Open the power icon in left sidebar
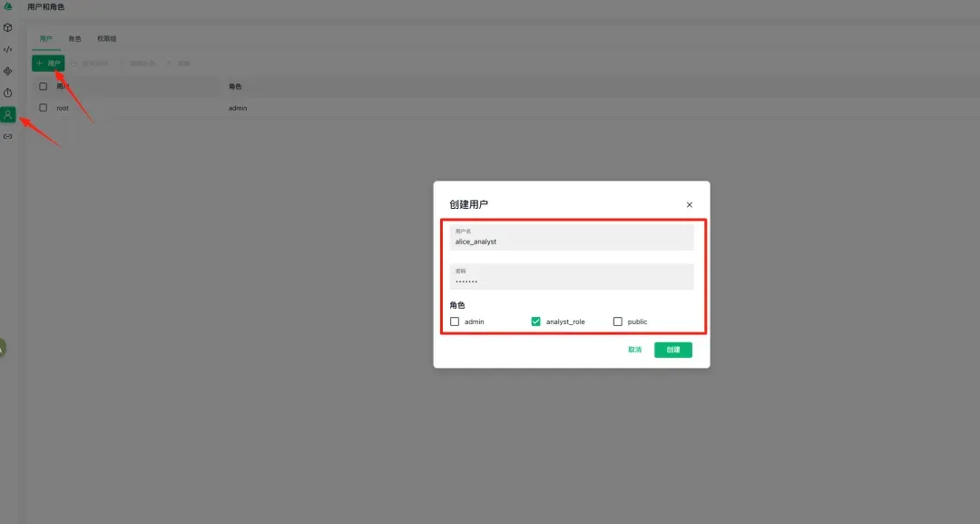980x524 pixels. 8,93
